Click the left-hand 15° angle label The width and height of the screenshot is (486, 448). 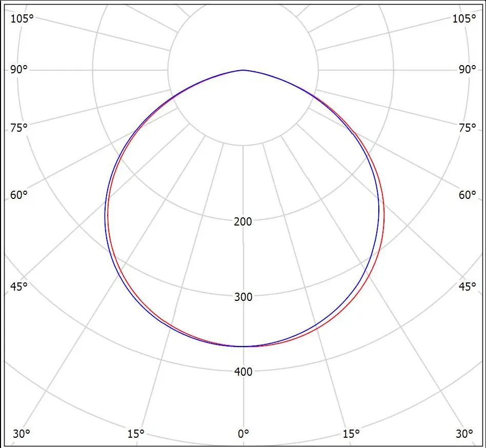[136, 434]
